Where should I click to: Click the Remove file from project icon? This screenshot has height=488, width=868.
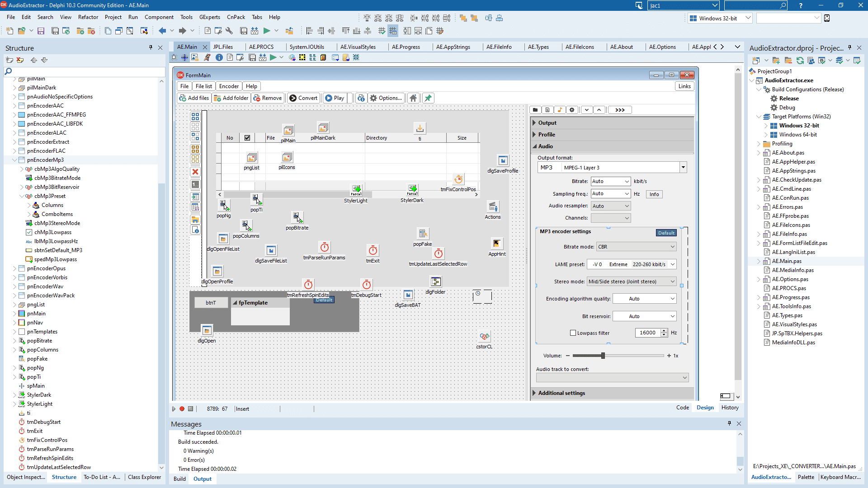coord(91,31)
